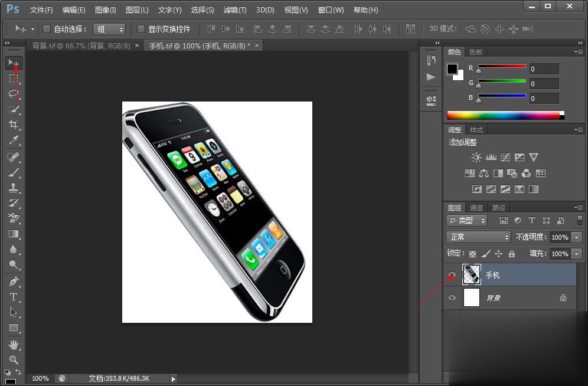The height and width of the screenshot is (386, 588).
Task: Select the Crop tool
Action: point(14,125)
